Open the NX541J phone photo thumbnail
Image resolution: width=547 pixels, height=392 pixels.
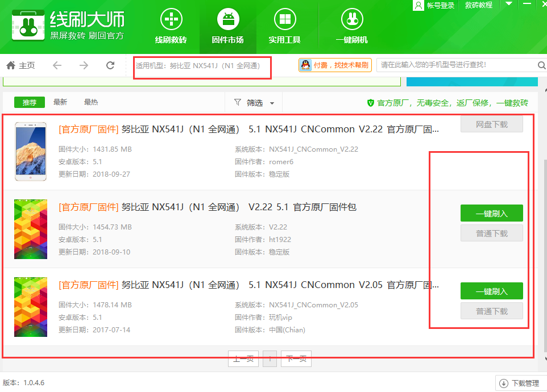tap(31, 151)
